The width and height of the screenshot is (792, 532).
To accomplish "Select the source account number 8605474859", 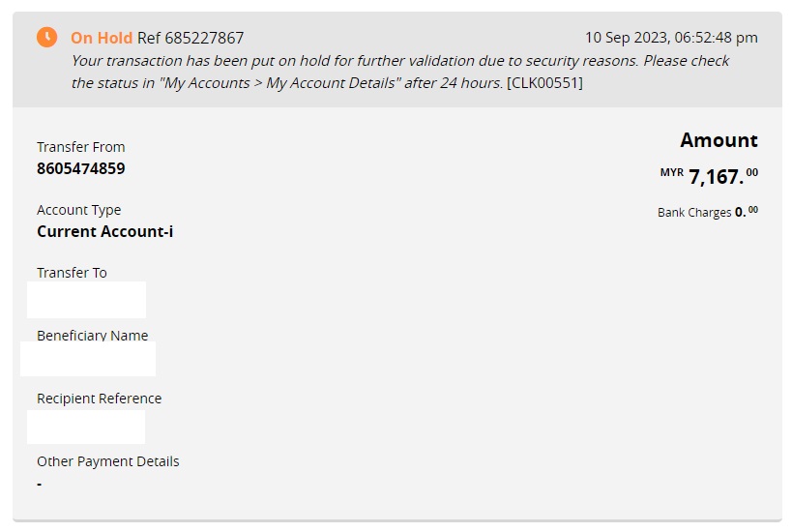I will pyautogui.click(x=81, y=168).
